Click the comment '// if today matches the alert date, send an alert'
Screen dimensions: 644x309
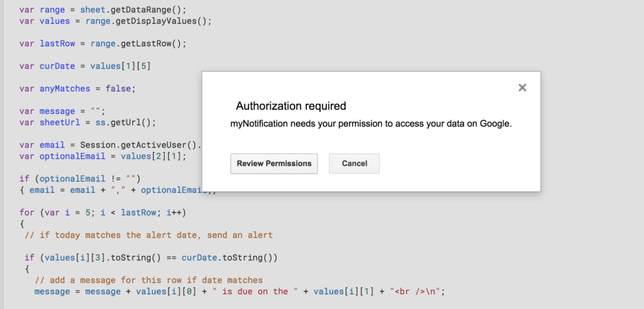pos(148,235)
